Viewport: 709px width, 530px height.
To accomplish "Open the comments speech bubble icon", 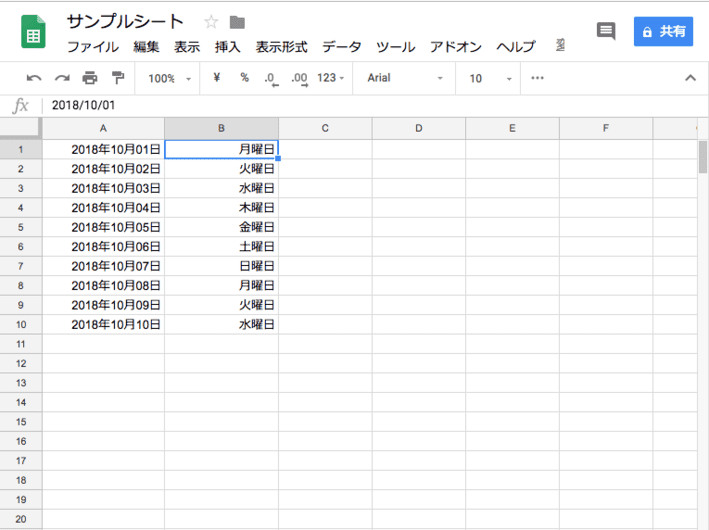I will (606, 31).
